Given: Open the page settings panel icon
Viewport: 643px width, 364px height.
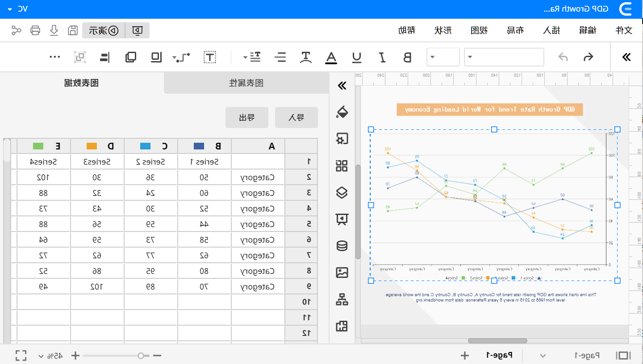Looking at the screenshot, I should coord(342,139).
